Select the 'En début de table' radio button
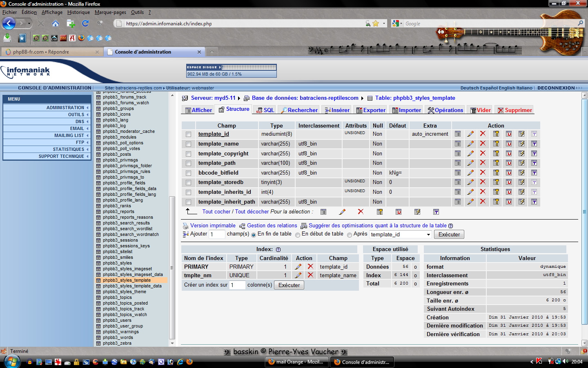 pos(298,235)
